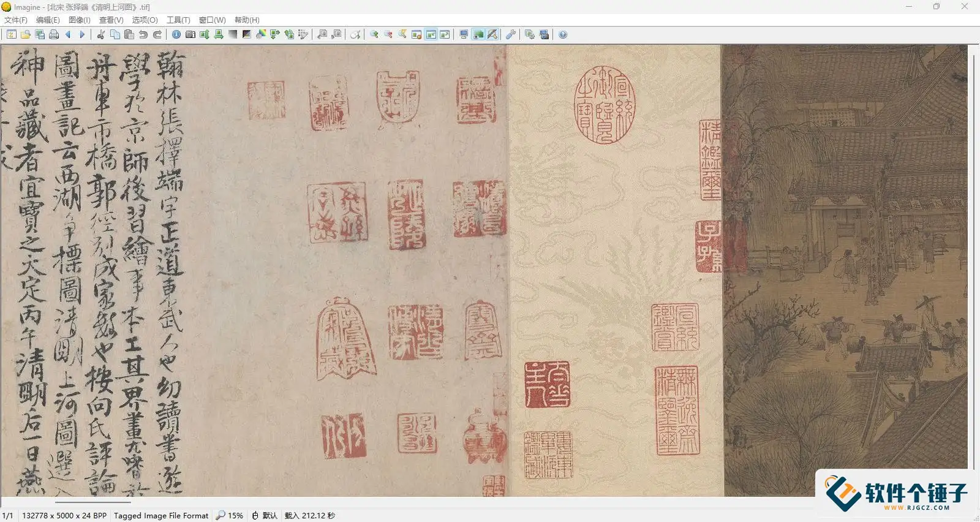Click the copy icon in toolbar
Viewport: 980px width, 522px height.
[115, 34]
